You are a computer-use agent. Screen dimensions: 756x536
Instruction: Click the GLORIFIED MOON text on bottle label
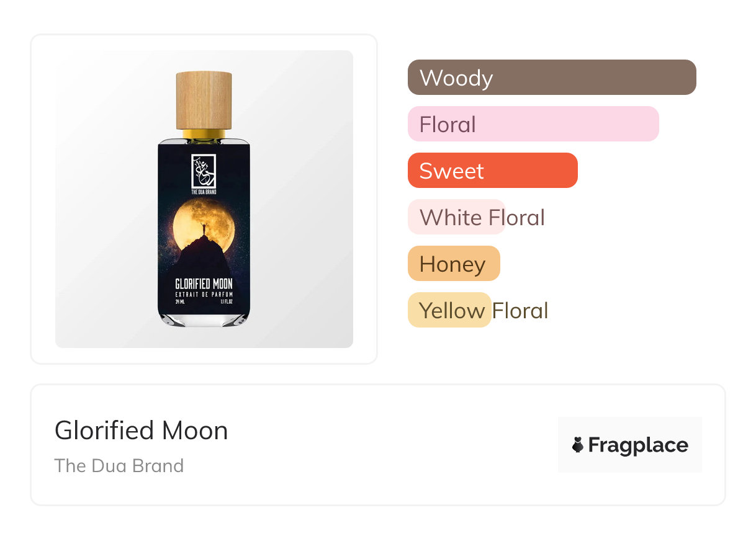click(x=204, y=284)
